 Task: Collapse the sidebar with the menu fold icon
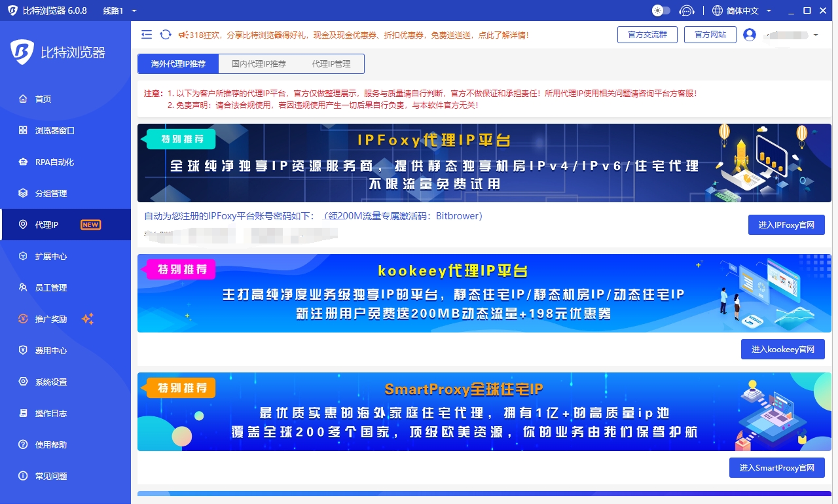click(x=147, y=35)
